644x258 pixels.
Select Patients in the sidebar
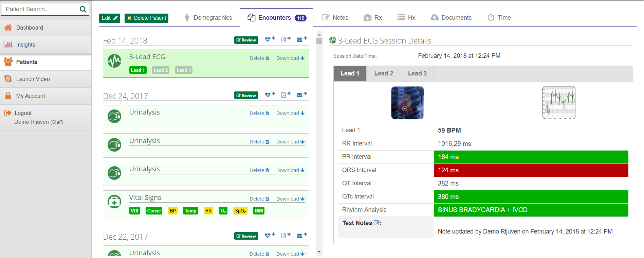point(45,62)
